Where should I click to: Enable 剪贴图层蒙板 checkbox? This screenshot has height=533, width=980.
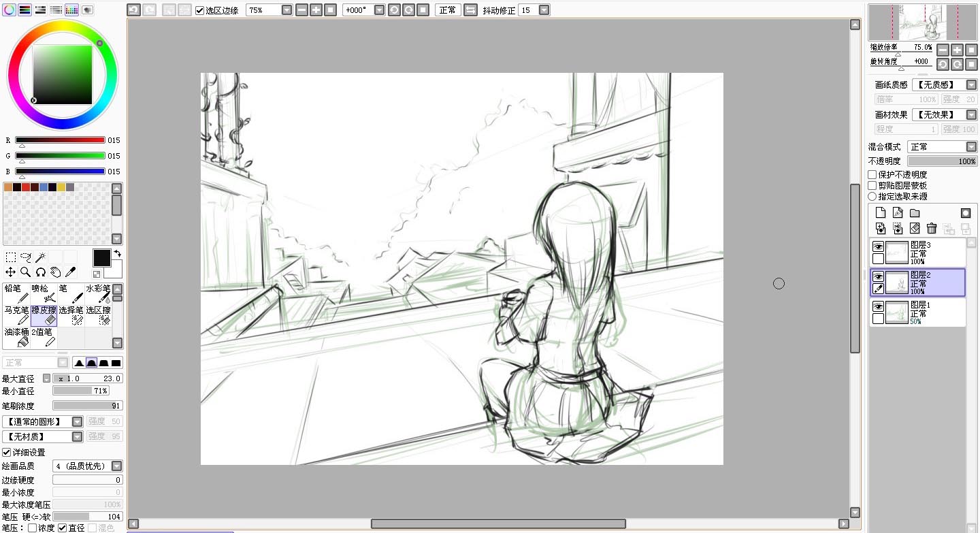point(872,186)
